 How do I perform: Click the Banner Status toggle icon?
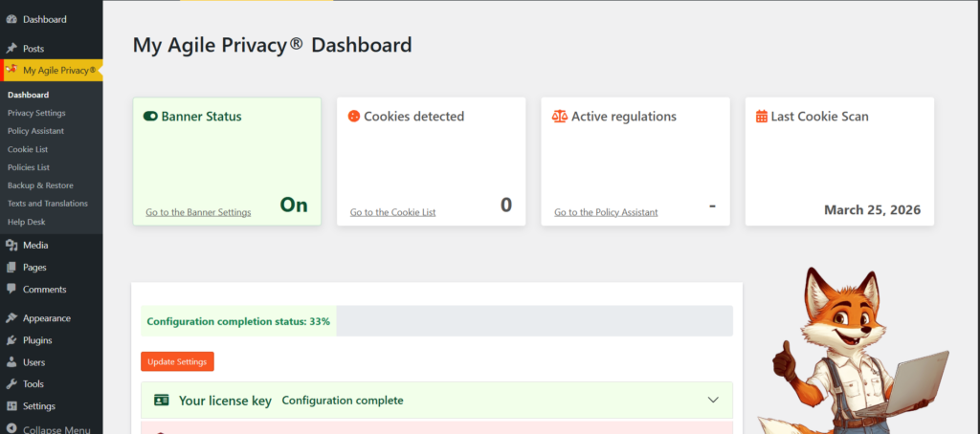pos(150,117)
